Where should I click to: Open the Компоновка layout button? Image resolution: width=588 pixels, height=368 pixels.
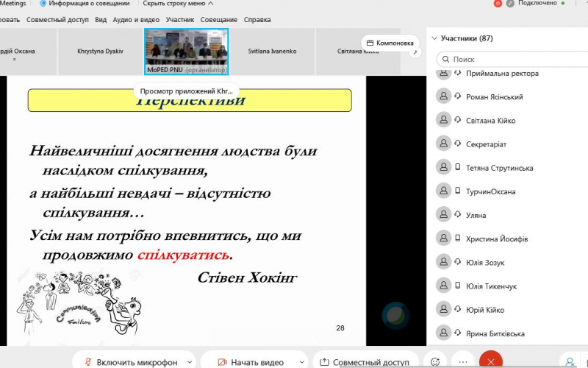[x=390, y=43]
